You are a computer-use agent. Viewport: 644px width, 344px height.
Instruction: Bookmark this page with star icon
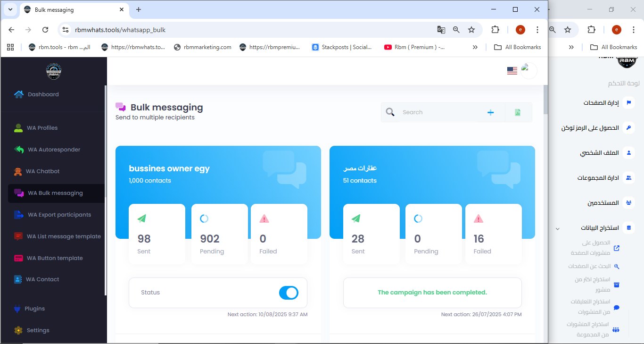pos(471,30)
